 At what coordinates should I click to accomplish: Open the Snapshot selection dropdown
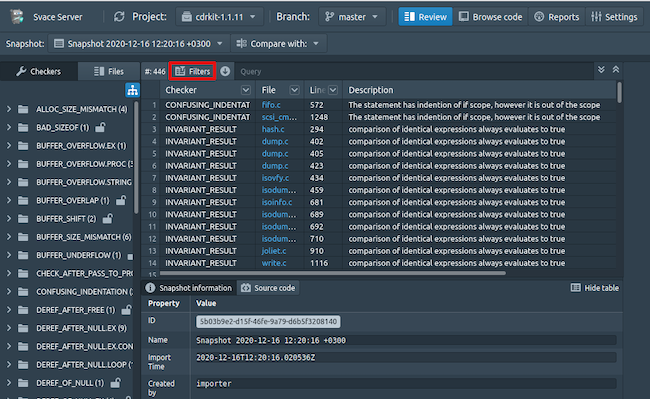pos(139,44)
